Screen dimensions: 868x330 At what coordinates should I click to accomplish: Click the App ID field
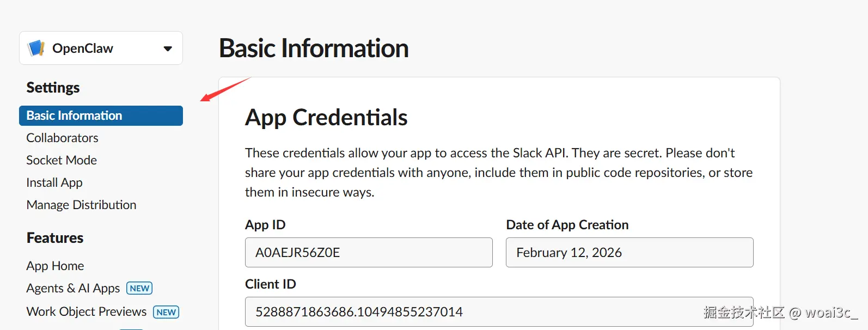[369, 253]
